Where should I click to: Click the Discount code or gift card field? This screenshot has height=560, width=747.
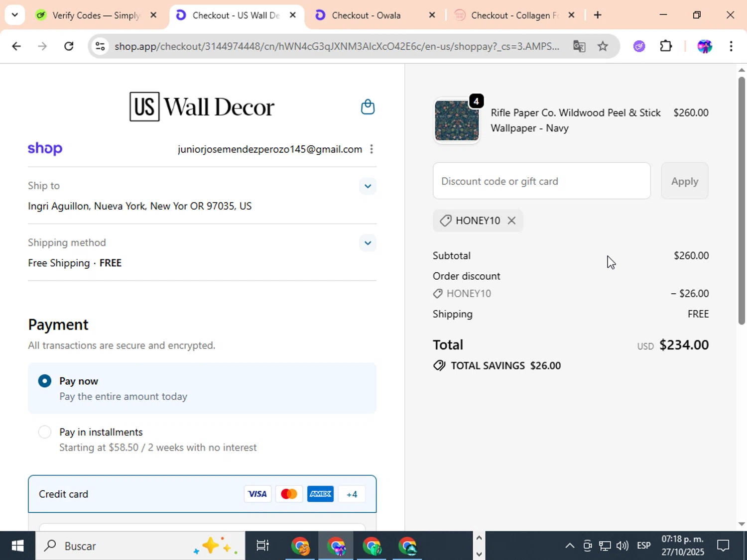[x=542, y=181]
